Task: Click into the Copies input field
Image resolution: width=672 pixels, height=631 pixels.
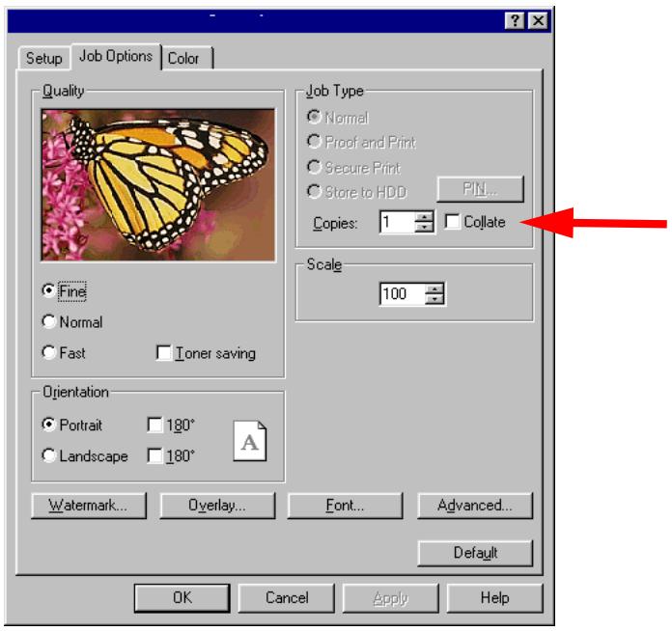Action: click(x=397, y=222)
